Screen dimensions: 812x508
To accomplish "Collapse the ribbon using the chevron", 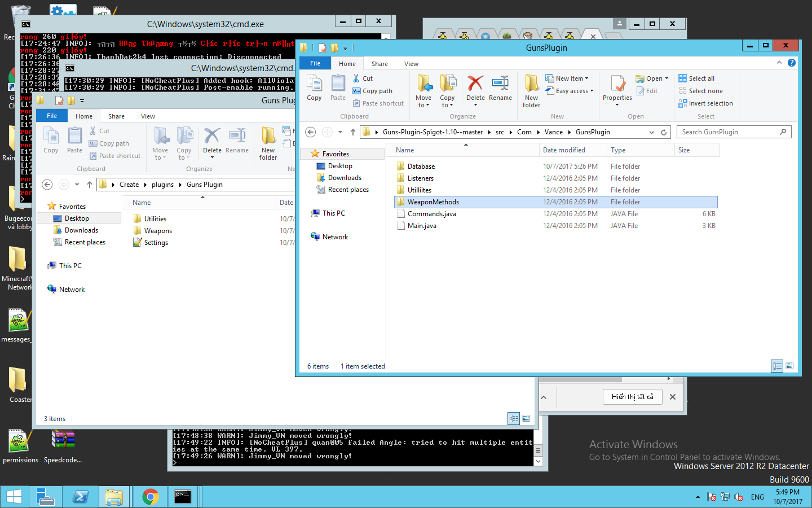I will coord(779,63).
